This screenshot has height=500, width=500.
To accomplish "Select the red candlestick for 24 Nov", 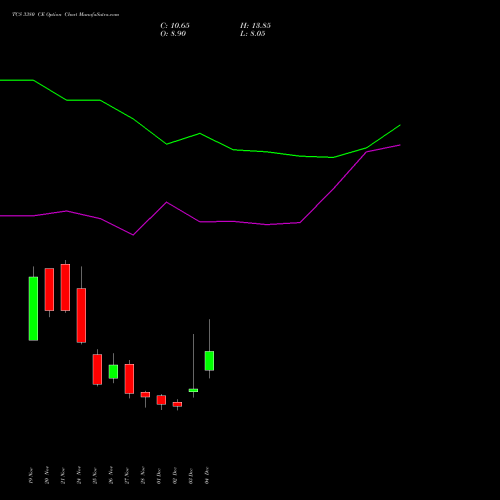I will point(81,315).
